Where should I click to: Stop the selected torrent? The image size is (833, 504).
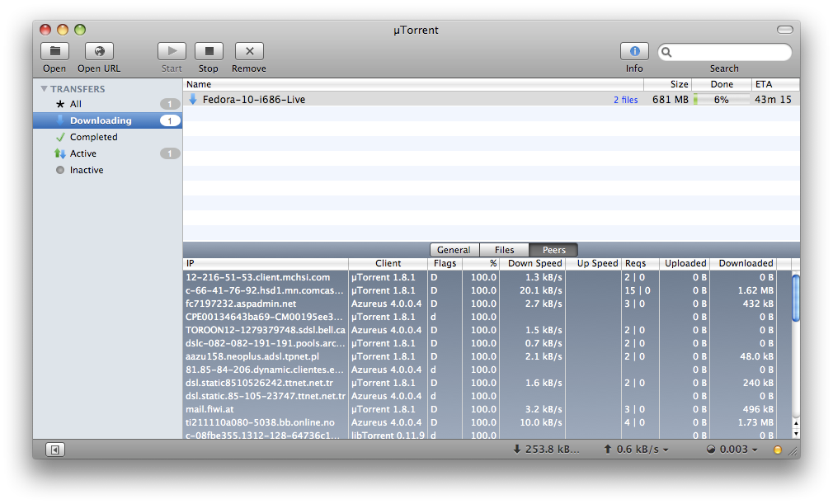coord(209,51)
